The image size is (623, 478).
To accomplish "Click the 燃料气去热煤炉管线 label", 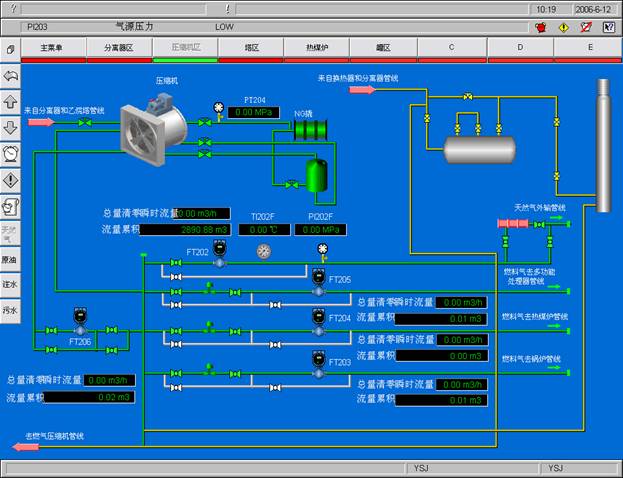I will tap(535, 317).
